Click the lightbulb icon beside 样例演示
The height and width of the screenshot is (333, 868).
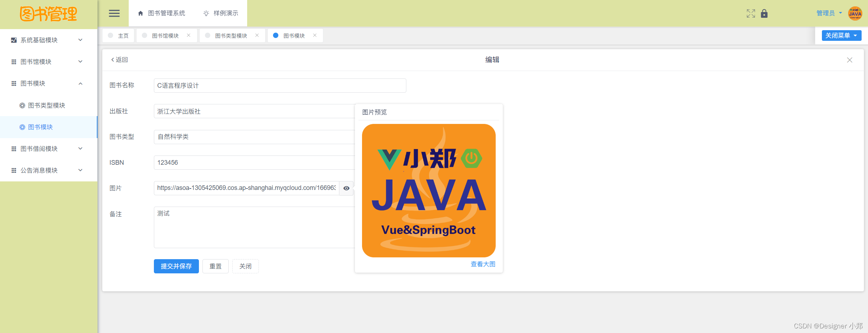(206, 13)
